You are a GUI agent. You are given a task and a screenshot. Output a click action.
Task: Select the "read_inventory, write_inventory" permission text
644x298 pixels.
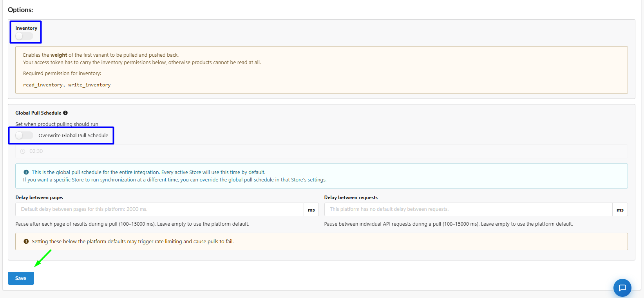[x=67, y=85]
